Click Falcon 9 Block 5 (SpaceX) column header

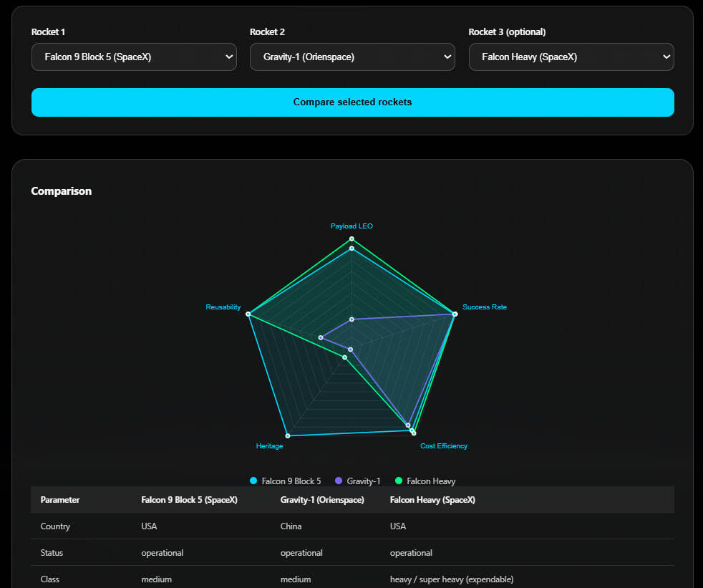click(x=189, y=500)
